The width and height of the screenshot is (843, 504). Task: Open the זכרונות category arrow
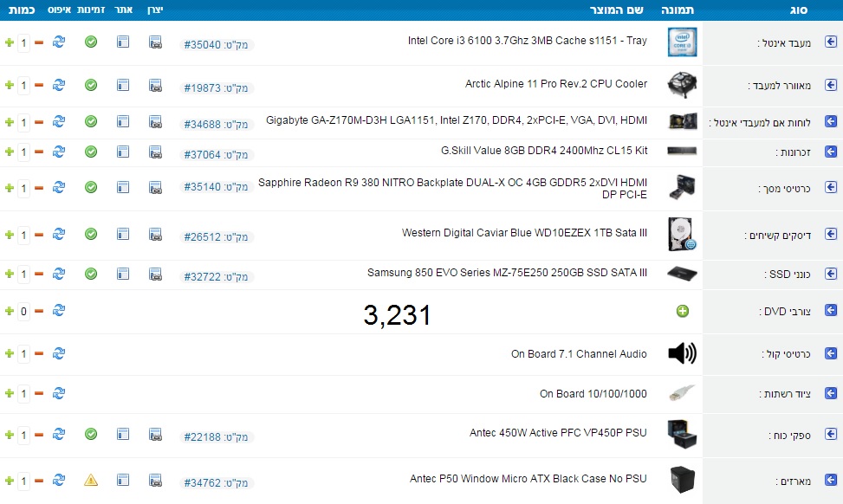(x=831, y=152)
